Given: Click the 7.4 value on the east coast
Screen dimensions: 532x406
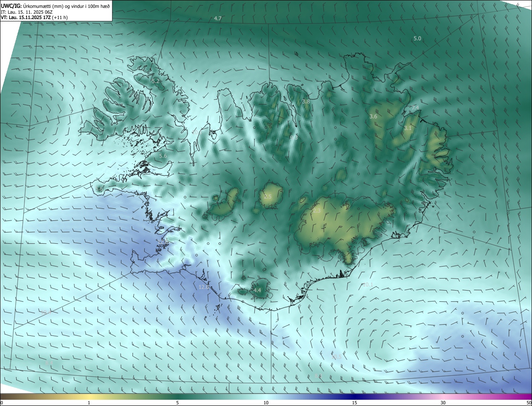Looking at the screenshot, I should pos(415,108).
